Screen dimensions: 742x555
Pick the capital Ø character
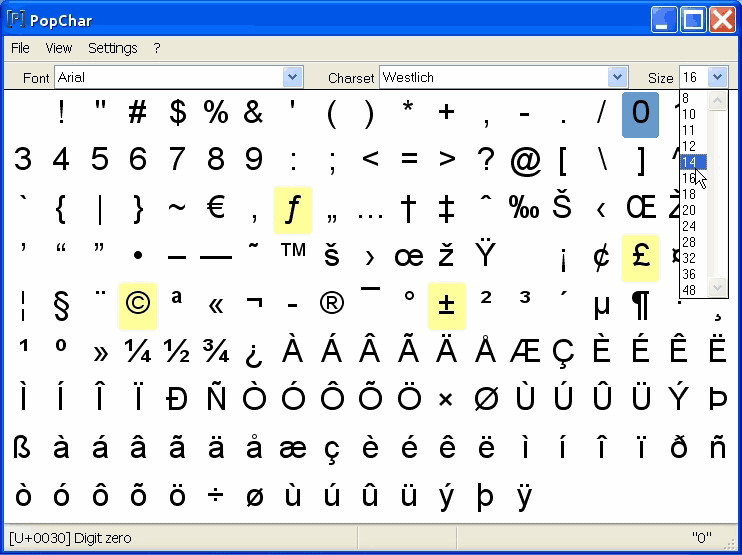486,398
